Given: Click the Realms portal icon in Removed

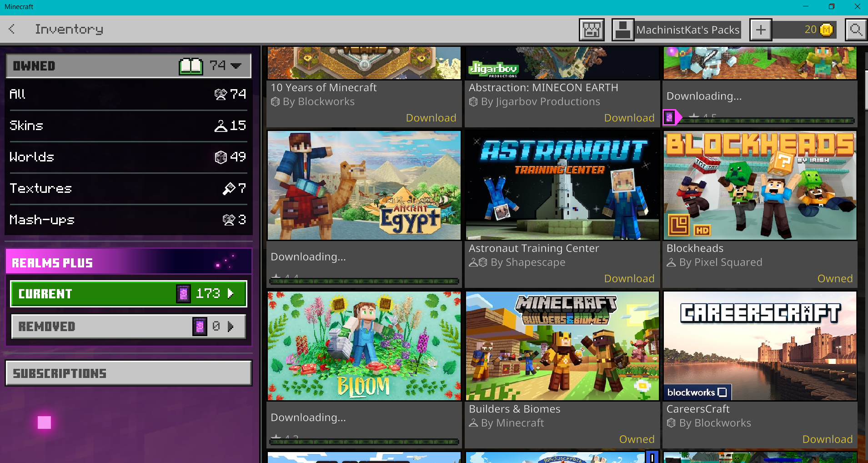Looking at the screenshot, I should [x=200, y=327].
